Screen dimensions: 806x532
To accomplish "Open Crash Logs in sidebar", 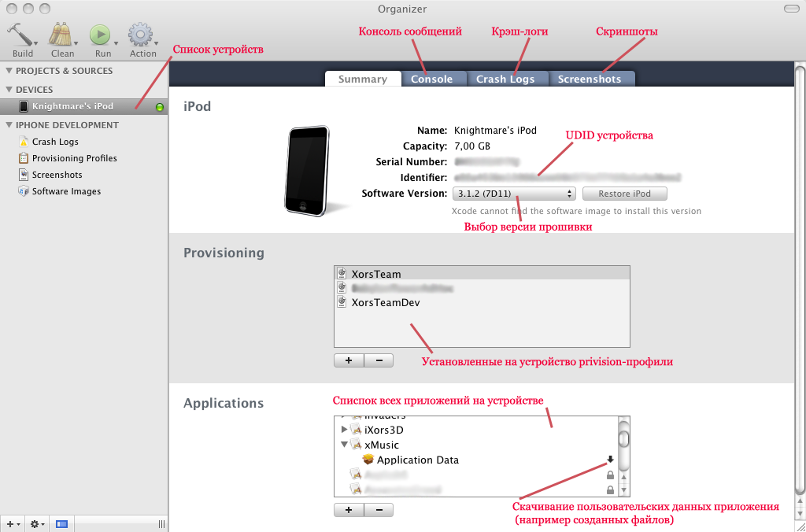I will pyautogui.click(x=55, y=142).
